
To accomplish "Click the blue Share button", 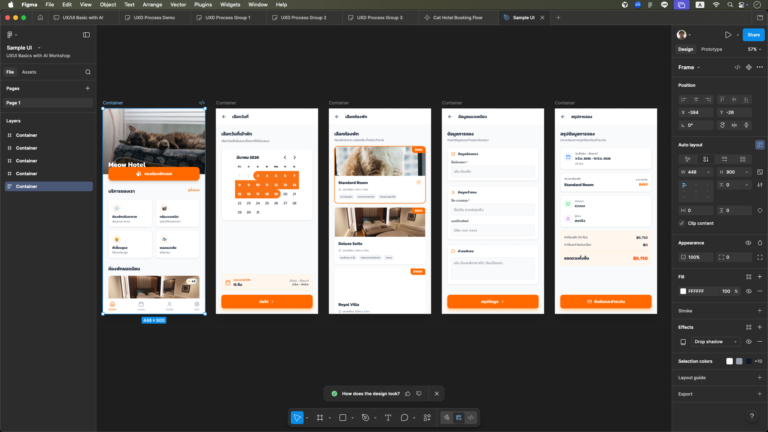I will point(753,34).
